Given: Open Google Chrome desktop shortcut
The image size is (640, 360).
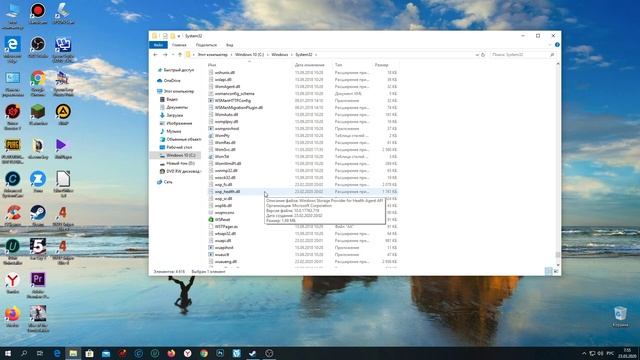Looking at the screenshot, I should click(x=38, y=83).
